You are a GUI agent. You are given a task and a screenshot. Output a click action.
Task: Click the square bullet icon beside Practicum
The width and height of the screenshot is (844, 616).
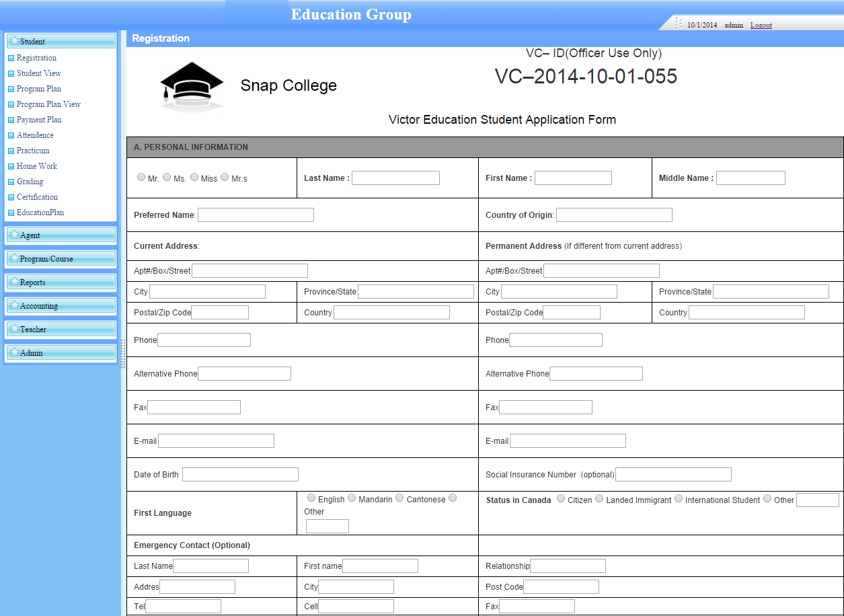[x=11, y=151]
